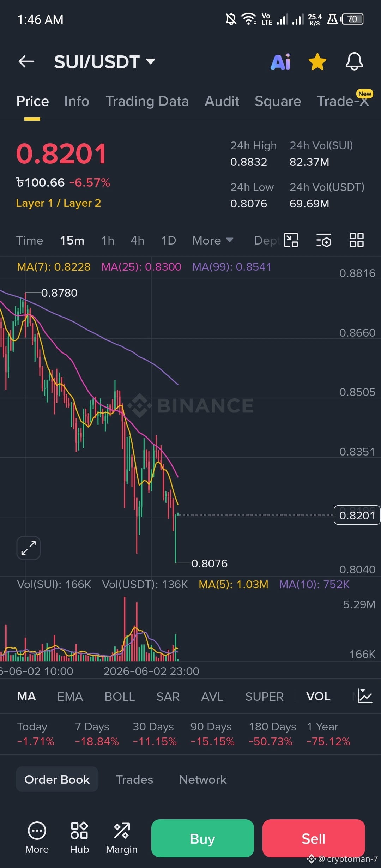The height and width of the screenshot is (868, 381).
Task: Open the Trading Data tab
Action: (x=147, y=101)
